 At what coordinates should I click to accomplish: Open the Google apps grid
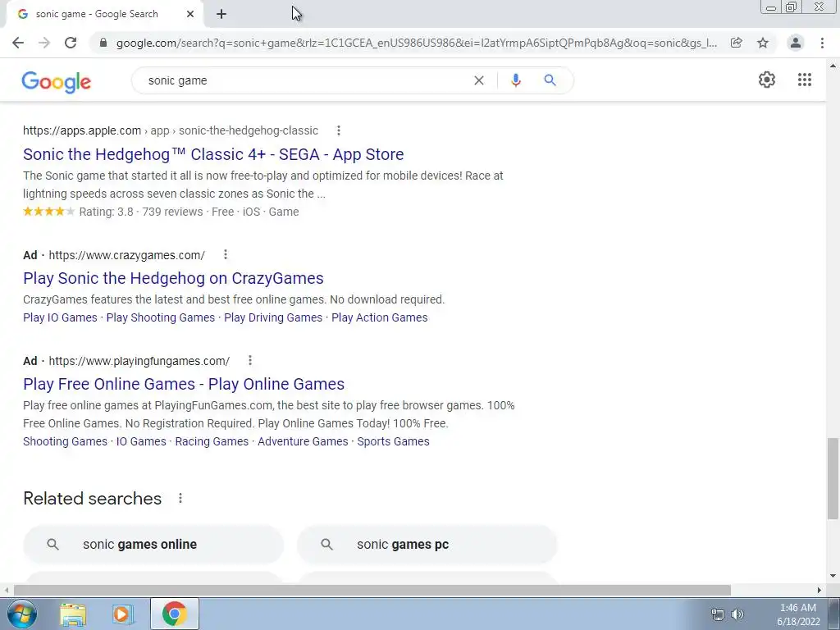(804, 80)
